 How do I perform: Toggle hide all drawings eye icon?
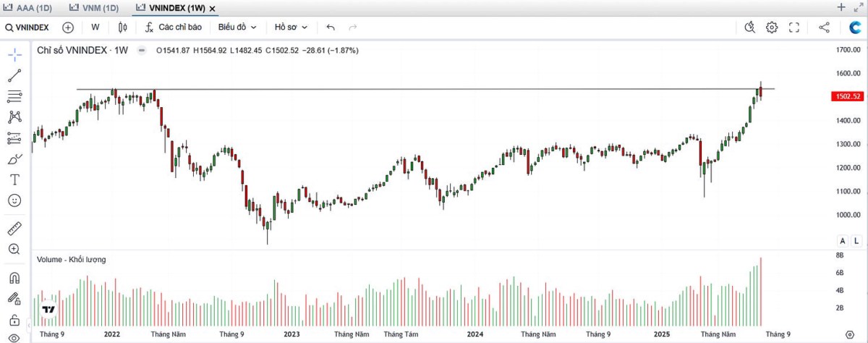coord(14,338)
